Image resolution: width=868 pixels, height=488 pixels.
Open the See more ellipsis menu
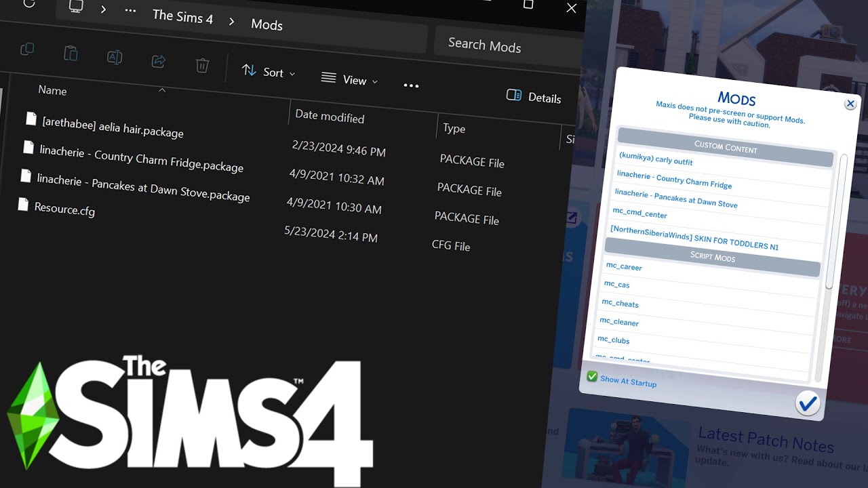click(411, 85)
